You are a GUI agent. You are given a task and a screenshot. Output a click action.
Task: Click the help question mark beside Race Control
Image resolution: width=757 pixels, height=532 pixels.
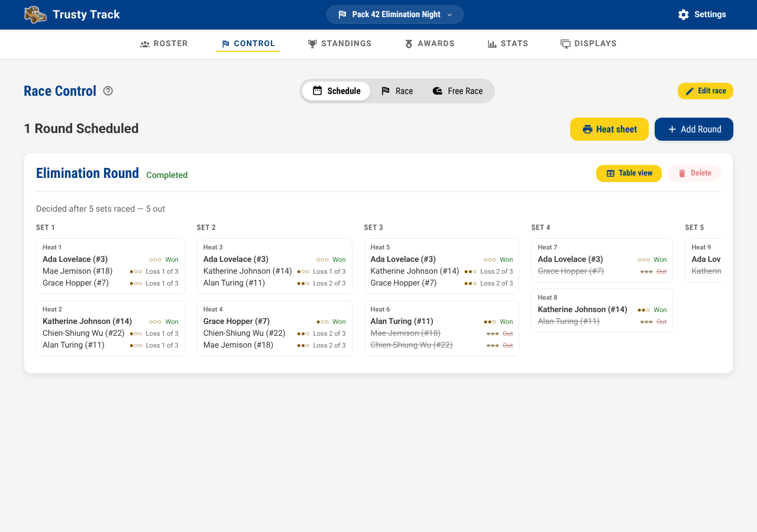coord(108,91)
